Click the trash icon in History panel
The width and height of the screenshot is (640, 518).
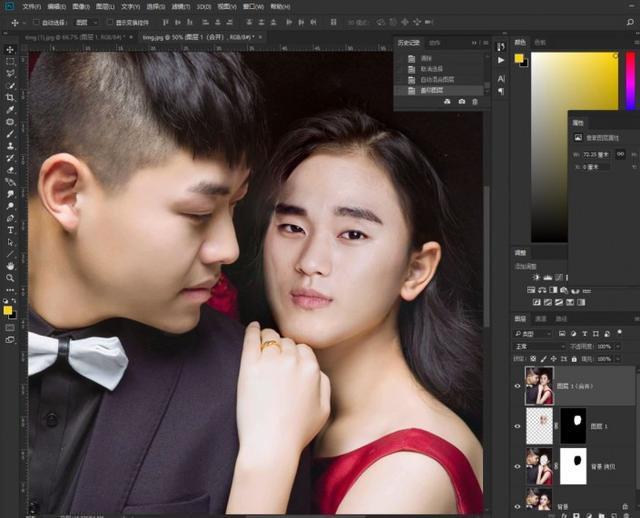pos(475,102)
